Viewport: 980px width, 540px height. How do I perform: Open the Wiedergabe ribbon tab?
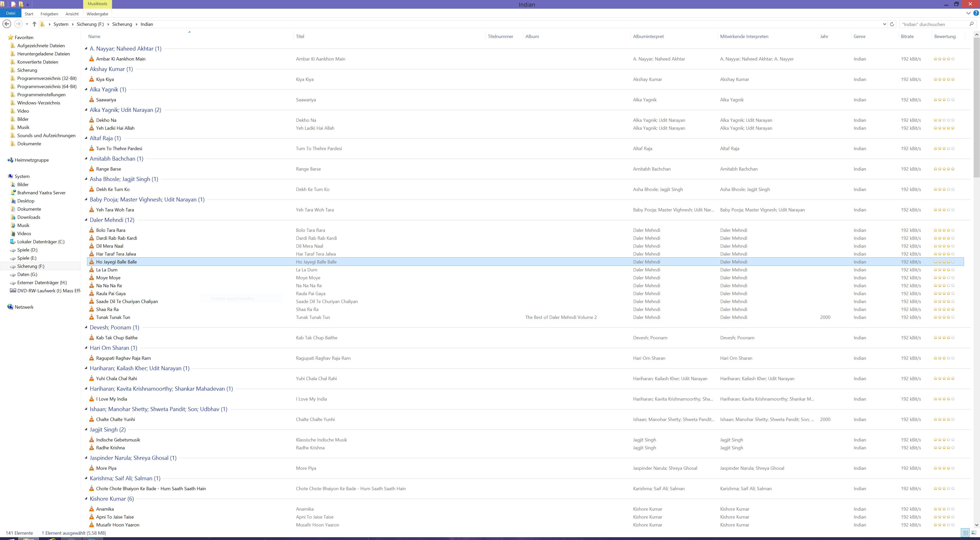(97, 14)
